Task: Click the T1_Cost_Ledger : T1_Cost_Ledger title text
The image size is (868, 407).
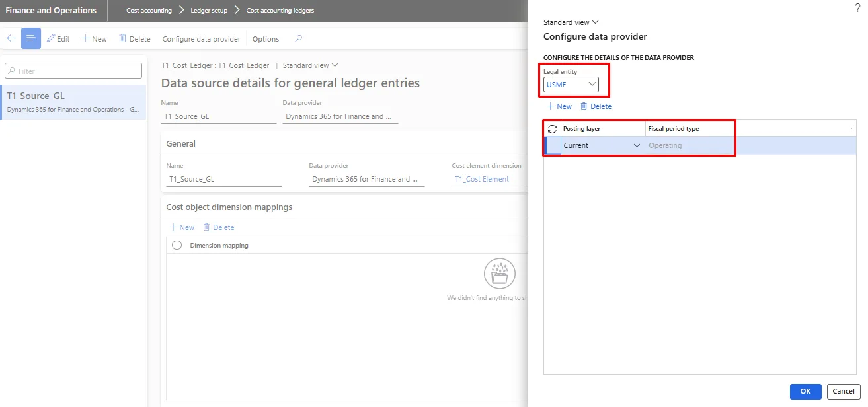Action: 216,65
